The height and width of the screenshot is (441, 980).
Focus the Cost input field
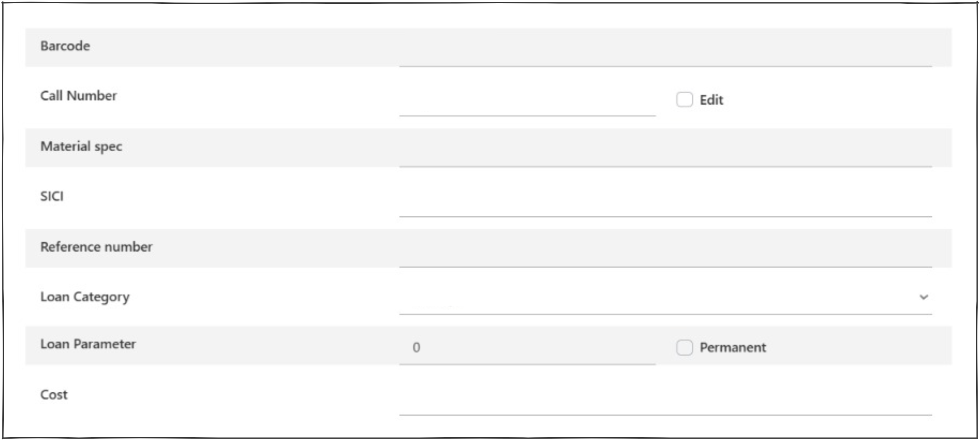click(665, 403)
